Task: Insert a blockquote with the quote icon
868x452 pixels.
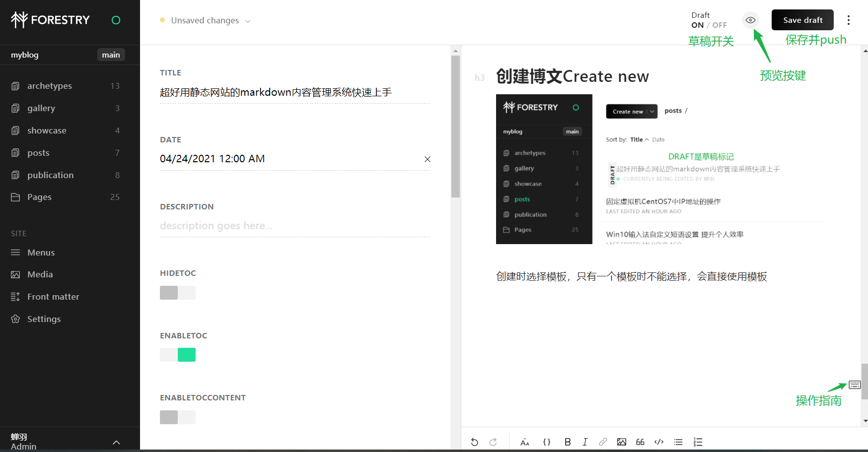Action: [640, 442]
